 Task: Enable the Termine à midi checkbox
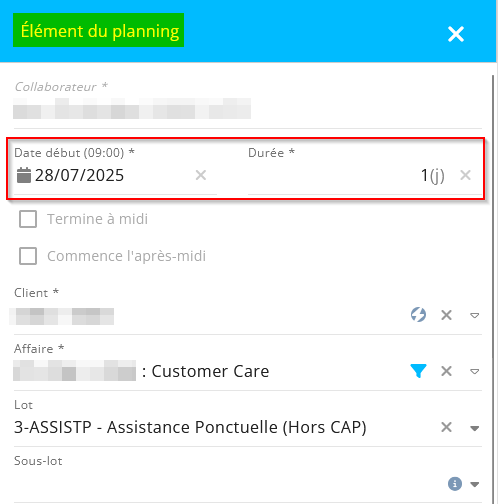[28, 219]
